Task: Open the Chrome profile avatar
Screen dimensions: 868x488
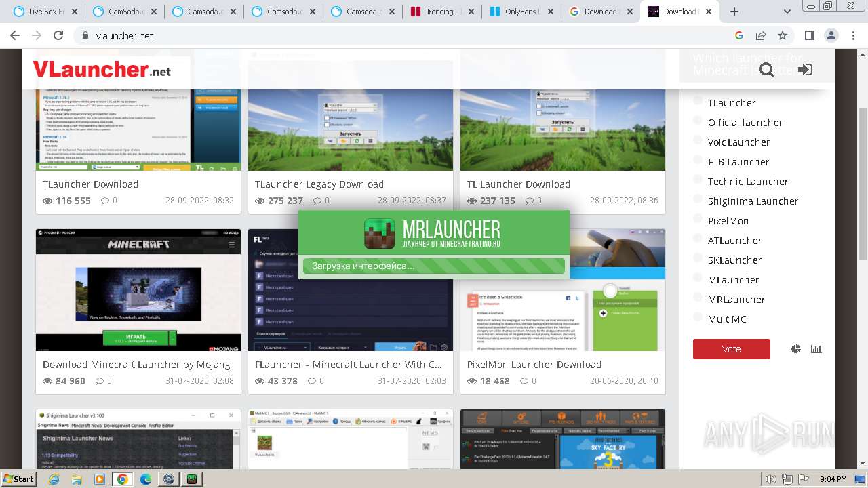Action: (831, 35)
